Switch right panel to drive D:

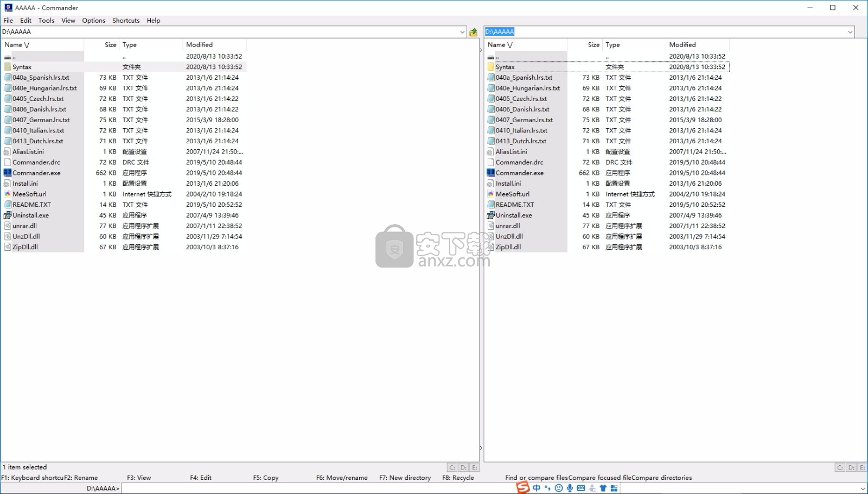(851, 467)
